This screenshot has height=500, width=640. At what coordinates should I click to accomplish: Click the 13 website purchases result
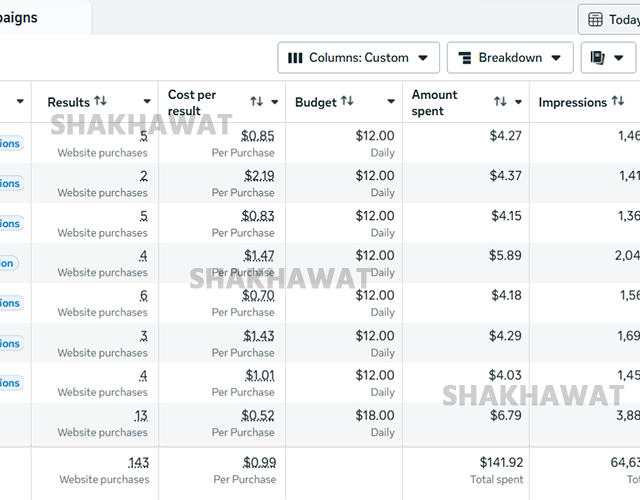coord(141,416)
